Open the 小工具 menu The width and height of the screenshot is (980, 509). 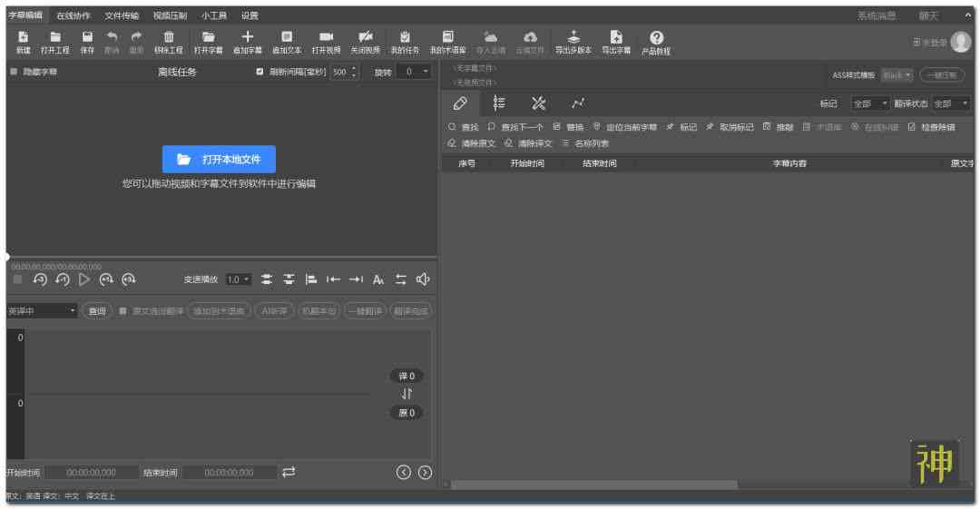pos(214,15)
